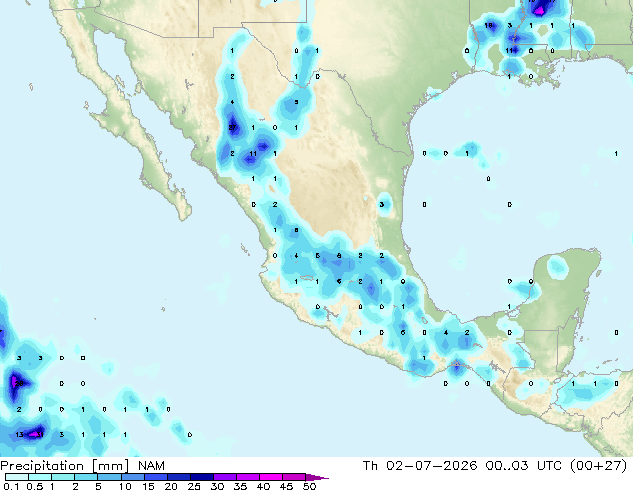Click the 'Th 02-07-2026' date text

point(420,466)
